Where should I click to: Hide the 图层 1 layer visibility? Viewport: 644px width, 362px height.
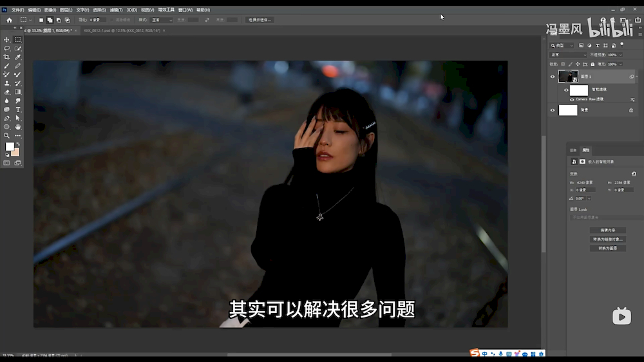[552, 77]
